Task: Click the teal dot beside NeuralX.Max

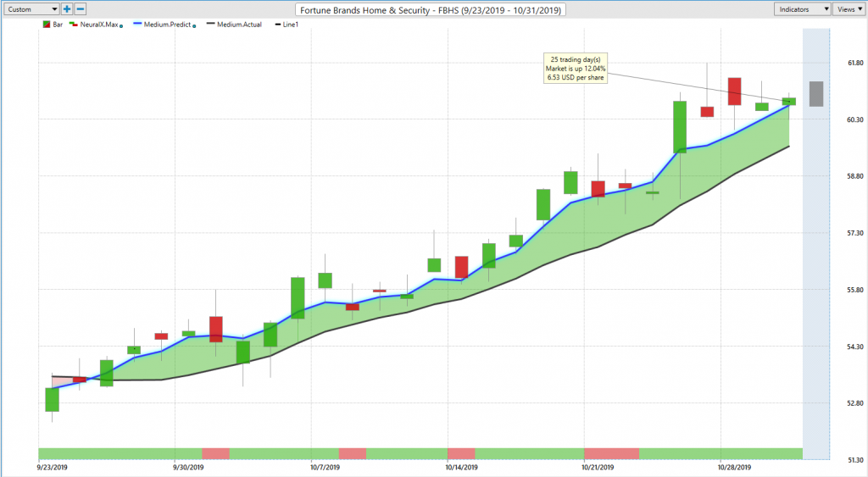Action: (x=121, y=26)
